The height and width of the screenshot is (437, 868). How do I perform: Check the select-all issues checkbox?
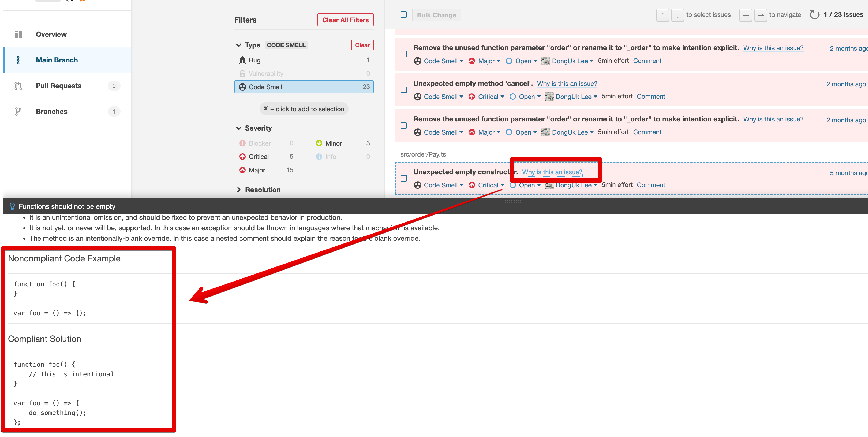[404, 15]
